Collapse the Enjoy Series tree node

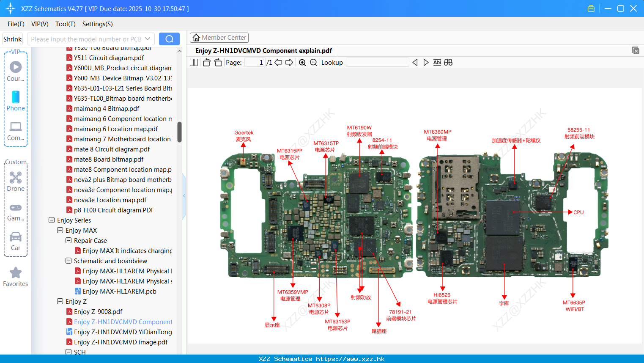[x=52, y=220]
